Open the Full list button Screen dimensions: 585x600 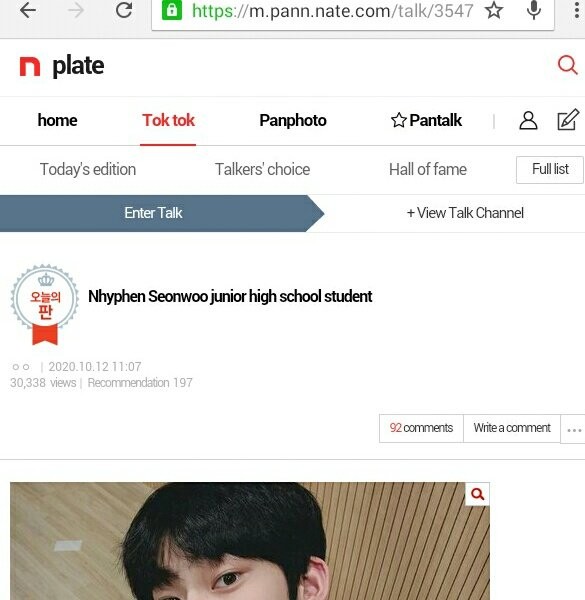(x=550, y=170)
